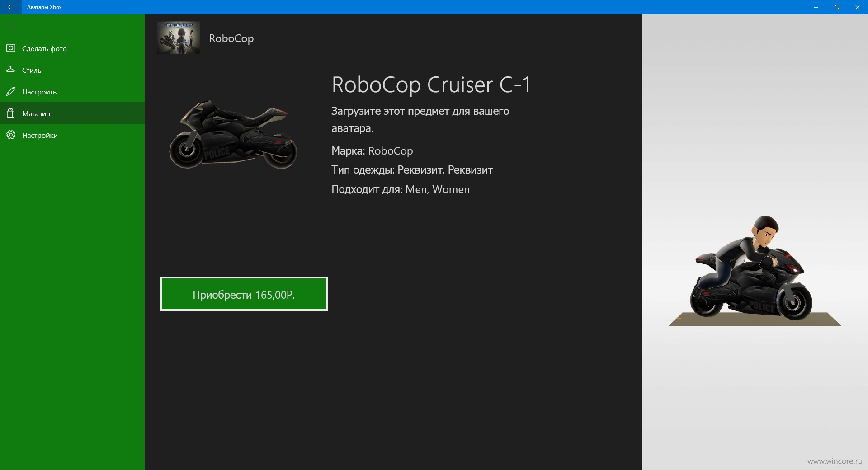Open the Стиль section

[x=72, y=70]
